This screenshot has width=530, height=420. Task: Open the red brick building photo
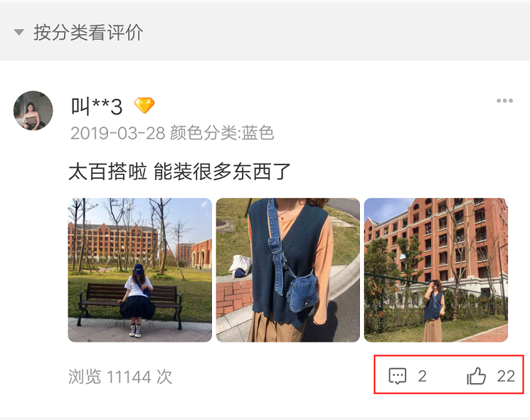coord(436,270)
